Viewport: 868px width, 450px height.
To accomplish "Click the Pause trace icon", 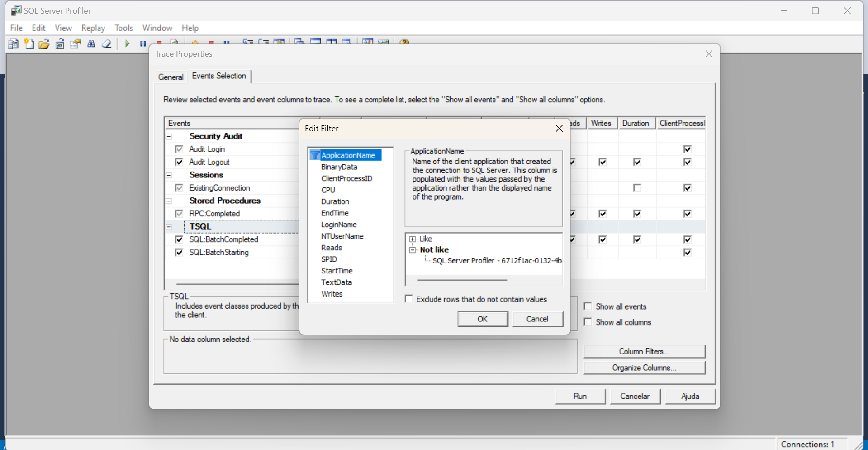I will (143, 44).
